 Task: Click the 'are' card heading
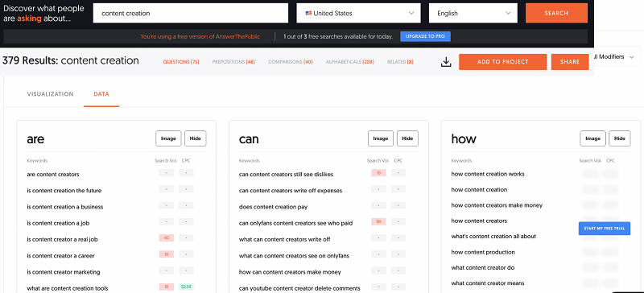pos(35,139)
